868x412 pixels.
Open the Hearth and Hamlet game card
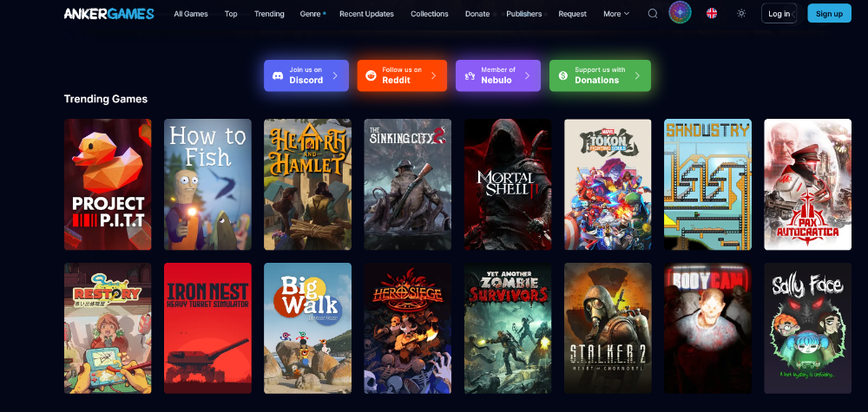click(x=308, y=184)
